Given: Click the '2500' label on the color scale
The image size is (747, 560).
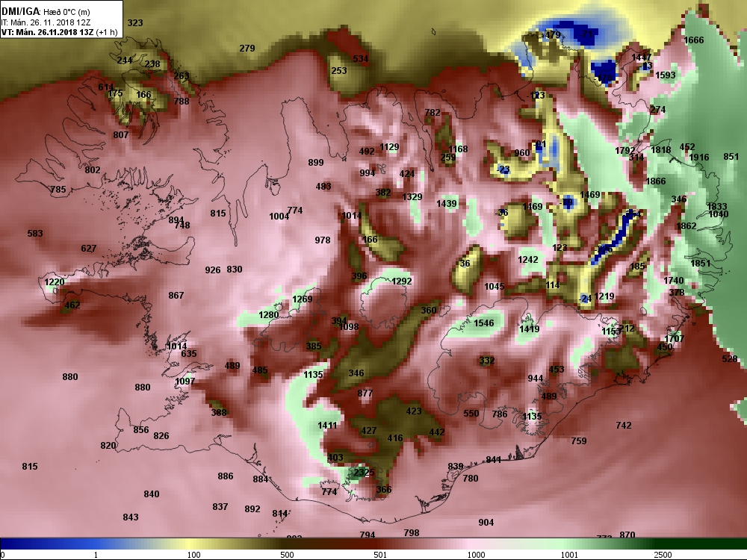Looking at the screenshot, I should click(x=663, y=555).
